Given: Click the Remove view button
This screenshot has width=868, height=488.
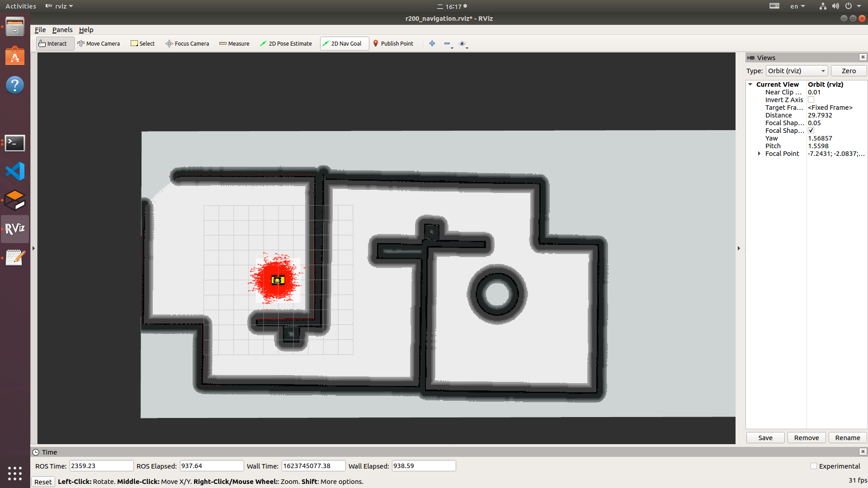Looking at the screenshot, I should 806,437.
